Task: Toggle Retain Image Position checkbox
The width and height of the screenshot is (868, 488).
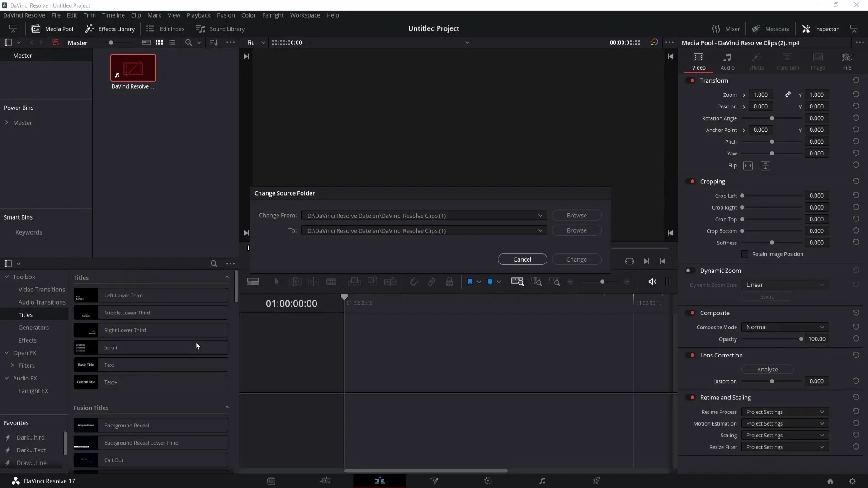Action: (x=745, y=254)
